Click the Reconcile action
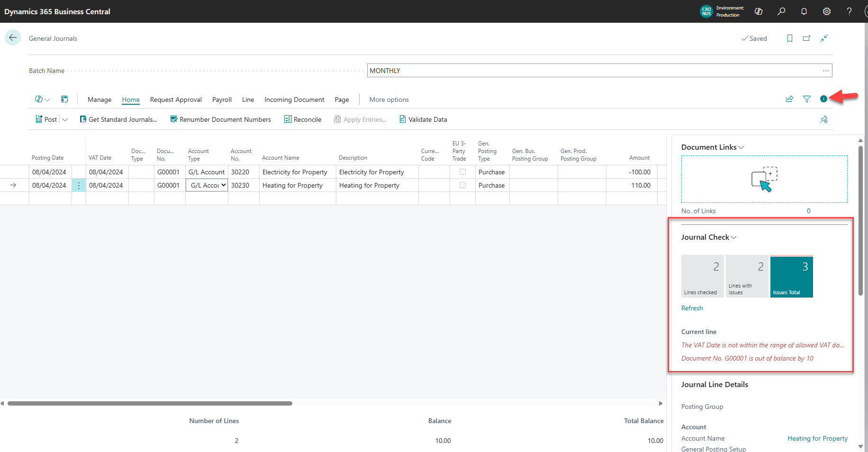Viewport: 868px width, 452px height. (x=303, y=119)
